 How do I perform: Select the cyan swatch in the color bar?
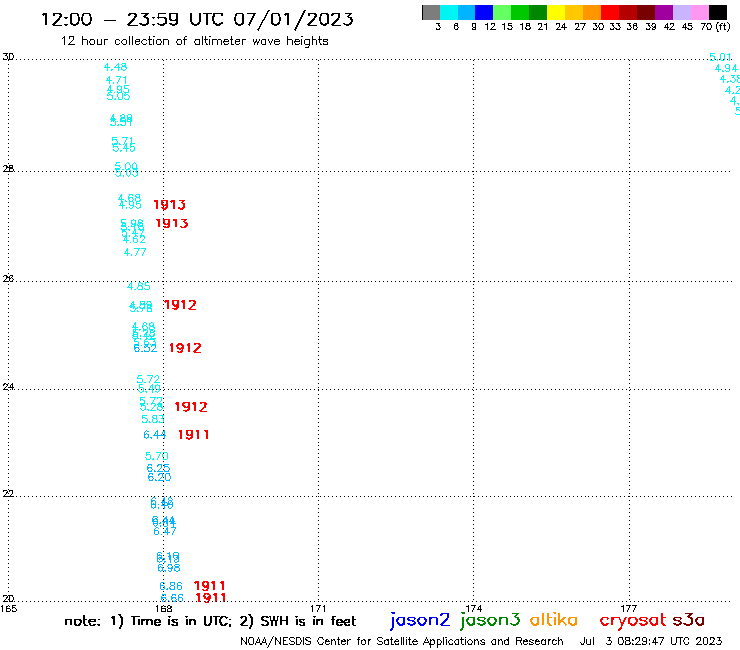coord(449,12)
